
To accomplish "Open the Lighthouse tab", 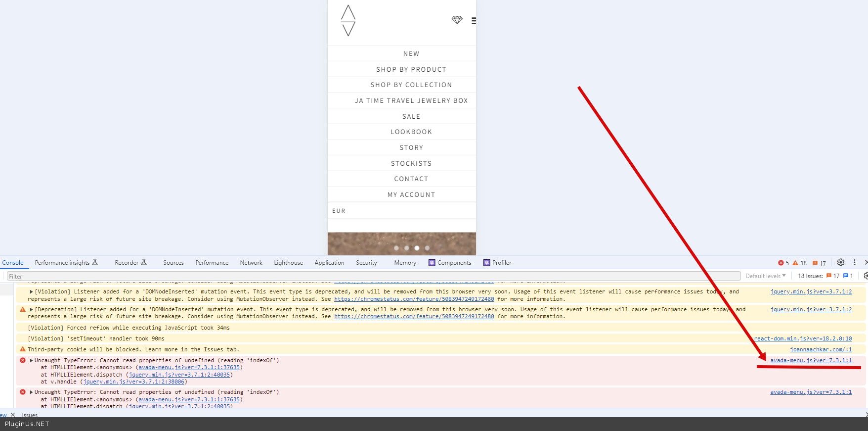I will click(x=288, y=263).
